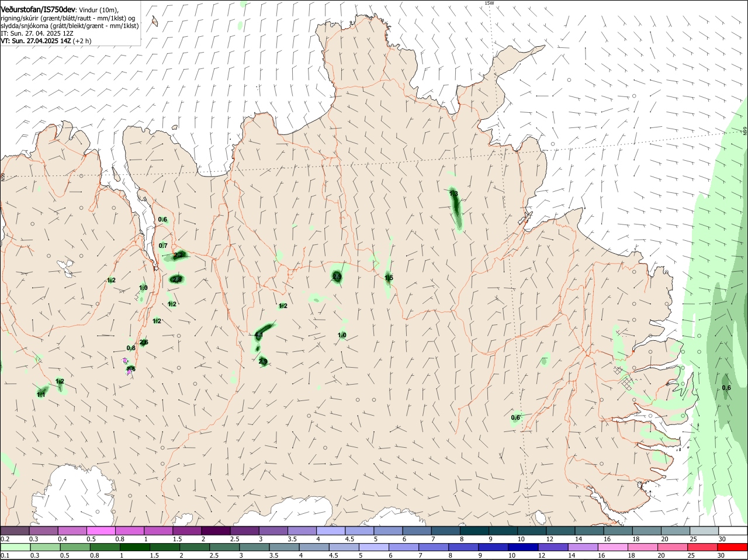Screen dimensions: 748x560
Task: Pick the dark green swatch starting at 1 on the lower scale
Action: [134, 547]
